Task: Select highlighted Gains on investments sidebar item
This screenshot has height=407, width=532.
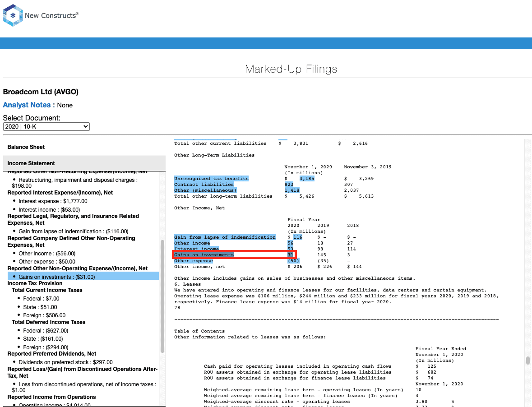Action: coord(83,277)
